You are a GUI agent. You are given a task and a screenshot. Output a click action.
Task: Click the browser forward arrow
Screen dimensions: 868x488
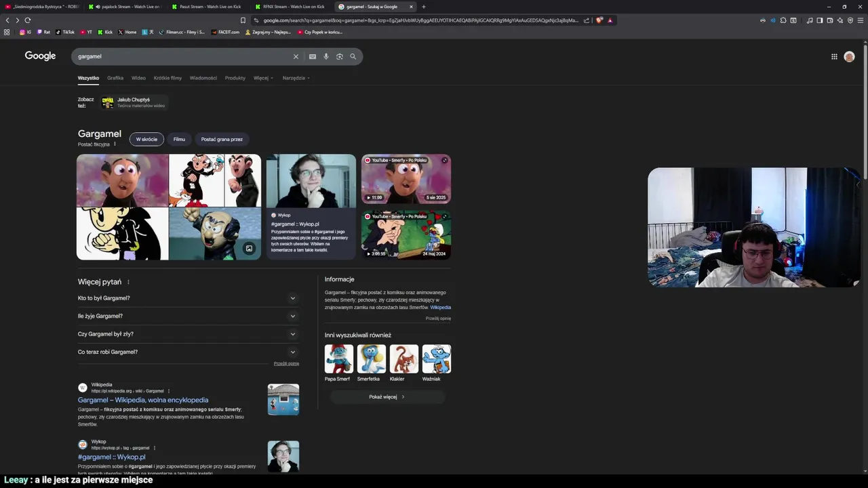[x=17, y=20]
